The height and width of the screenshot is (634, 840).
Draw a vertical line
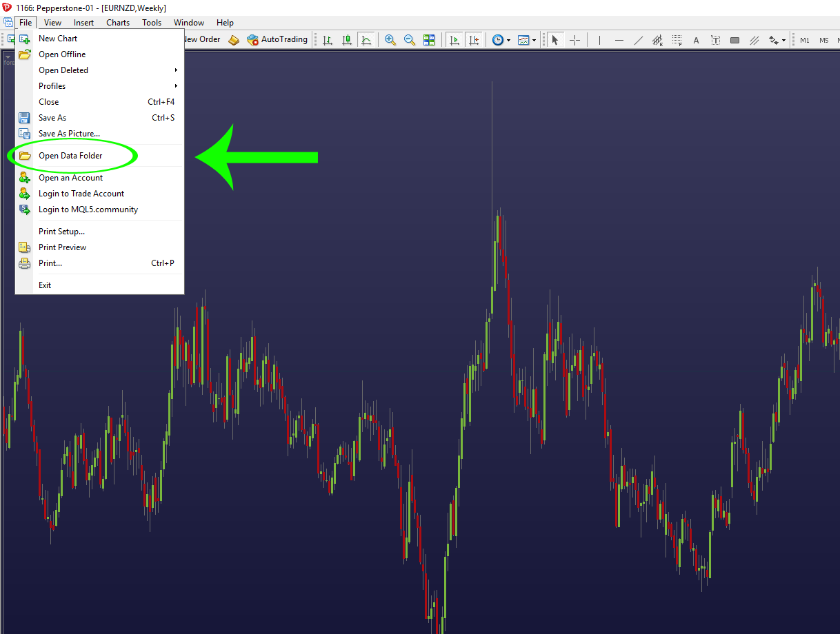coord(599,40)
